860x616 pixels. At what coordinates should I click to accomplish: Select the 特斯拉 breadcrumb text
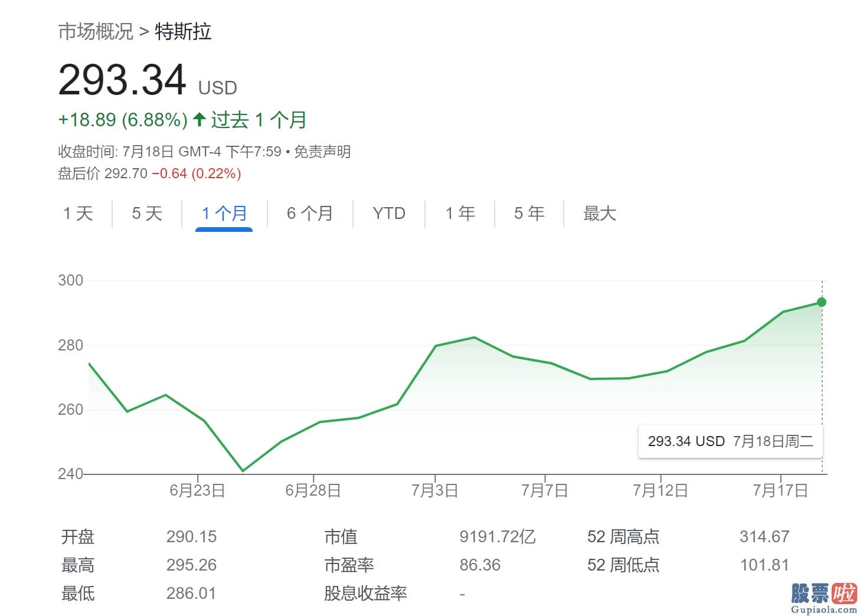click(183, 31)
